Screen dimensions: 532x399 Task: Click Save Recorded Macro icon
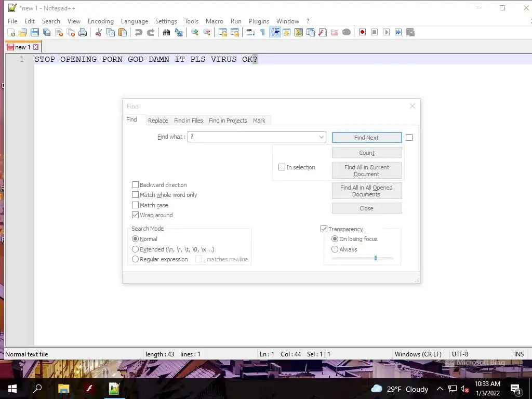pyautogui.click(x=410, y=32)
